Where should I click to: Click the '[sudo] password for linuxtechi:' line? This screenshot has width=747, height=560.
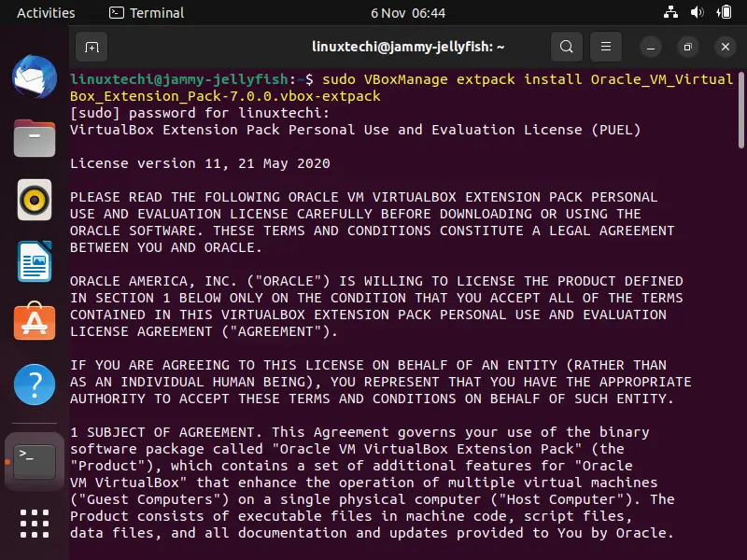tap(200, 113)
